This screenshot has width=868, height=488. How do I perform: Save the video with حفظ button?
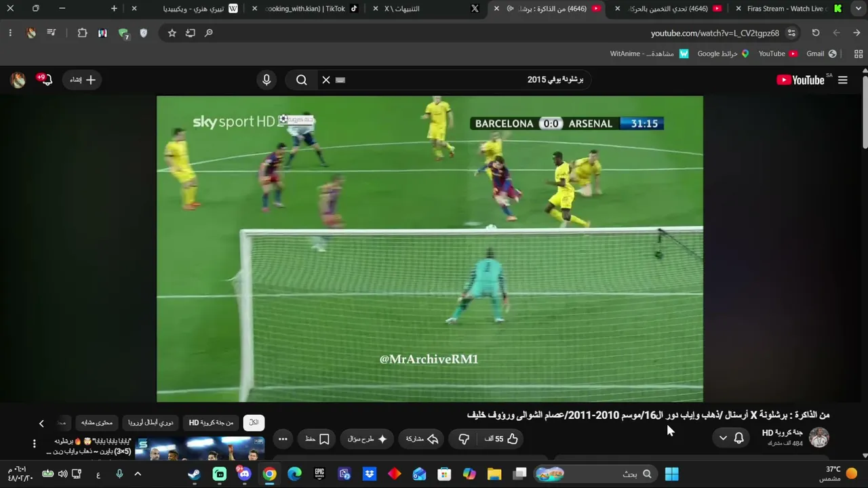coord(317,439)
